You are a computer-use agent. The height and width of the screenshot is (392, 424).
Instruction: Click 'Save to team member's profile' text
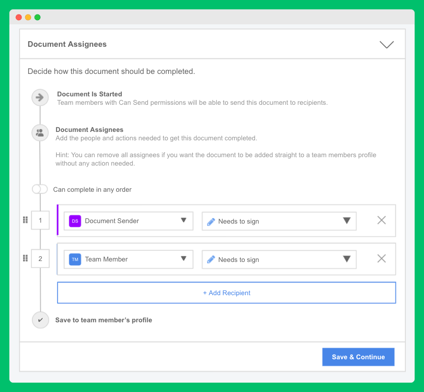[104, 320]
